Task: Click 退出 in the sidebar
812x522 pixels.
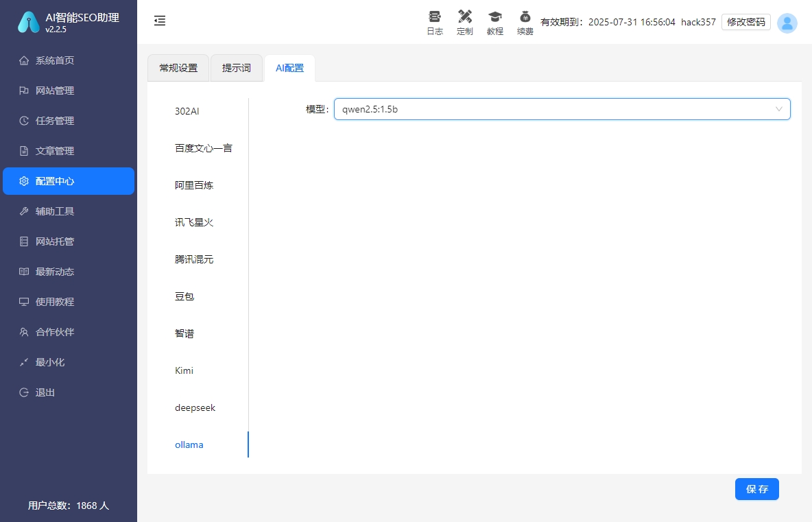Action: pos(69,392)
